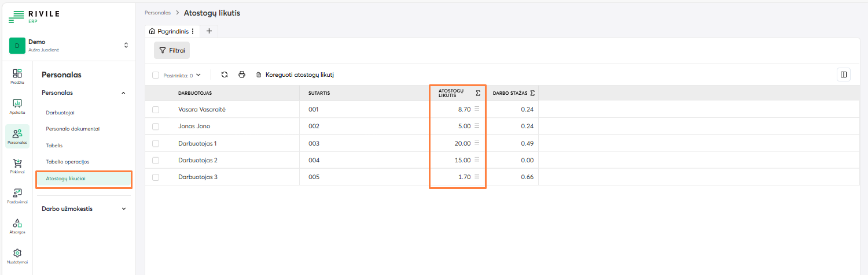Click the print icon in toolbar
The width and height of the screenshot is (868, 275).
[242, 75]
